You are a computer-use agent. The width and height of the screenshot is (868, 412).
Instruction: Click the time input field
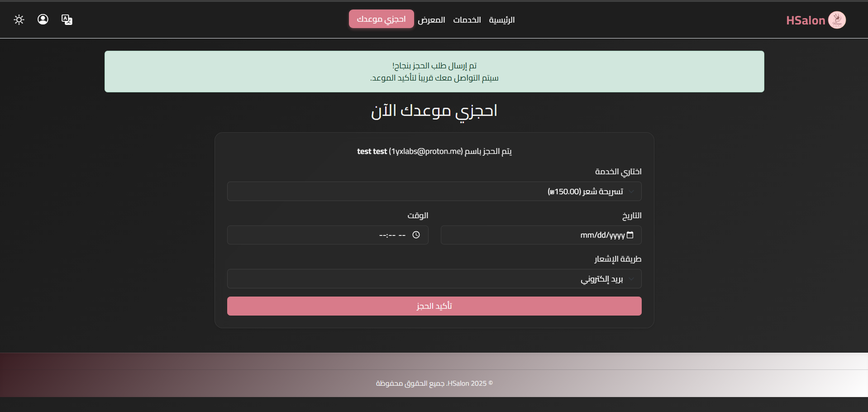(x=328, y=235)
